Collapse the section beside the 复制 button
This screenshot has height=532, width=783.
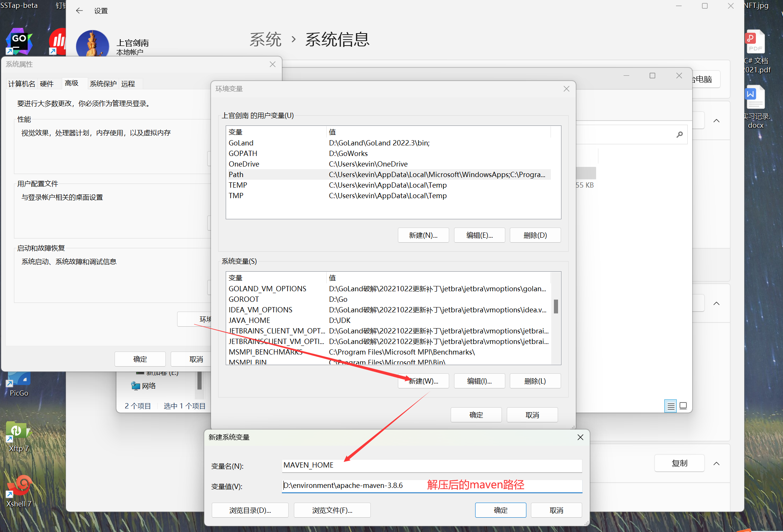coord(716,463)
